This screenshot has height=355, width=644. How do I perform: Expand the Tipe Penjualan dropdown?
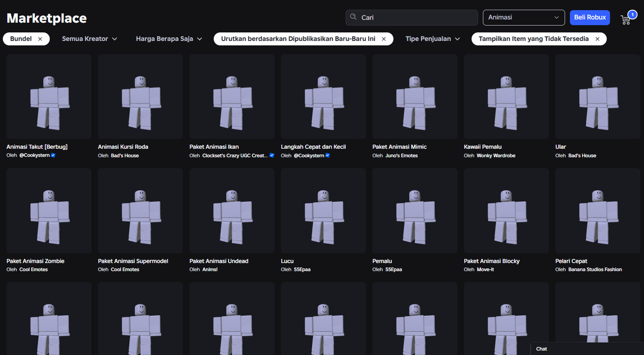coord(433,39)
